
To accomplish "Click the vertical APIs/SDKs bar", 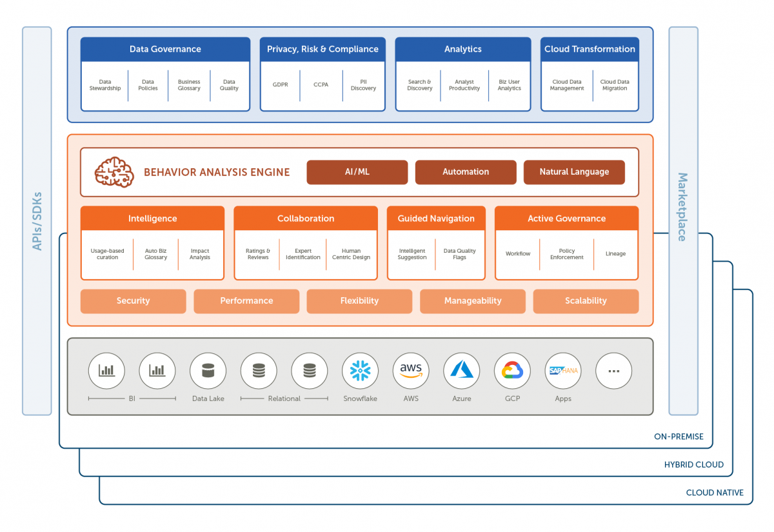I will pyautogui.click(x=37, y=221).
